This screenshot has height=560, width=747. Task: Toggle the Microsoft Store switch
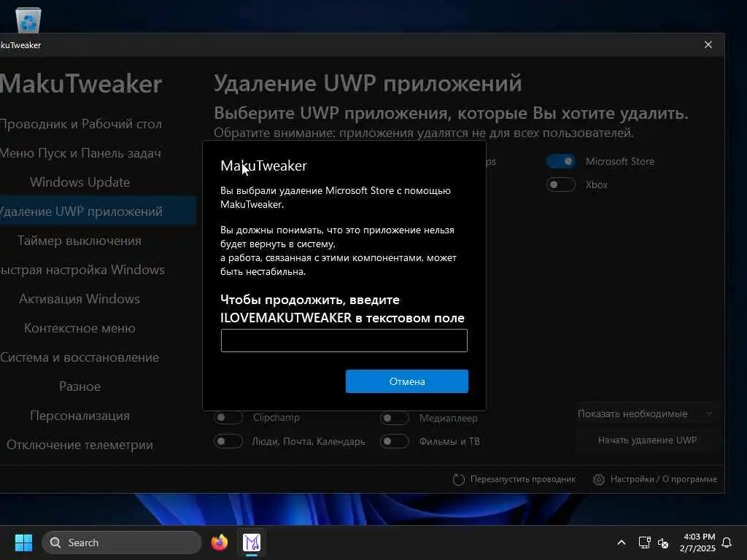pos(561,161)
